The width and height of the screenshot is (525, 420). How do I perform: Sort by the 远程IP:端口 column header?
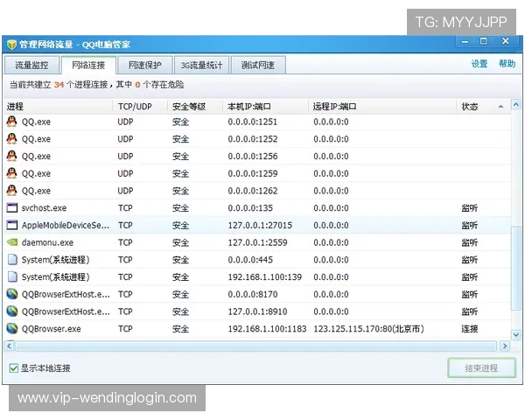[x=382, y=107]
